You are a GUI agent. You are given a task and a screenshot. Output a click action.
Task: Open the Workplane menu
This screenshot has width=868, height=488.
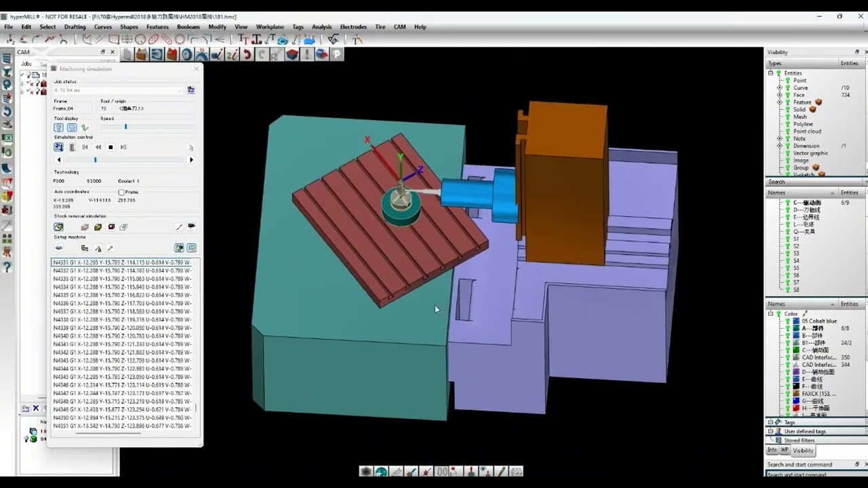[x=270, y=27]
